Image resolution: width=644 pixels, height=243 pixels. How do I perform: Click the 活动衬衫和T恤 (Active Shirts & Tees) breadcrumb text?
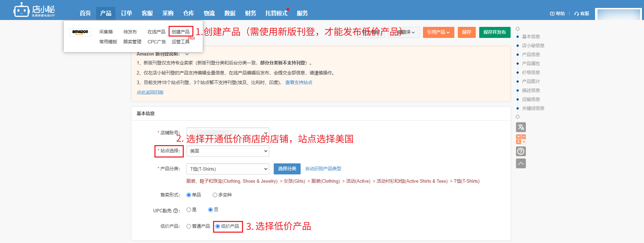pos(412,181)
